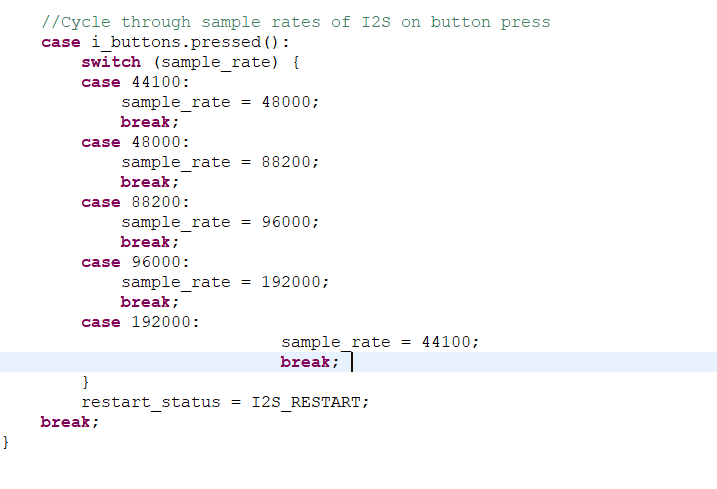
Task: Click the 'sample_rate = 44100;' statement
Action: [x=380, y=342]
